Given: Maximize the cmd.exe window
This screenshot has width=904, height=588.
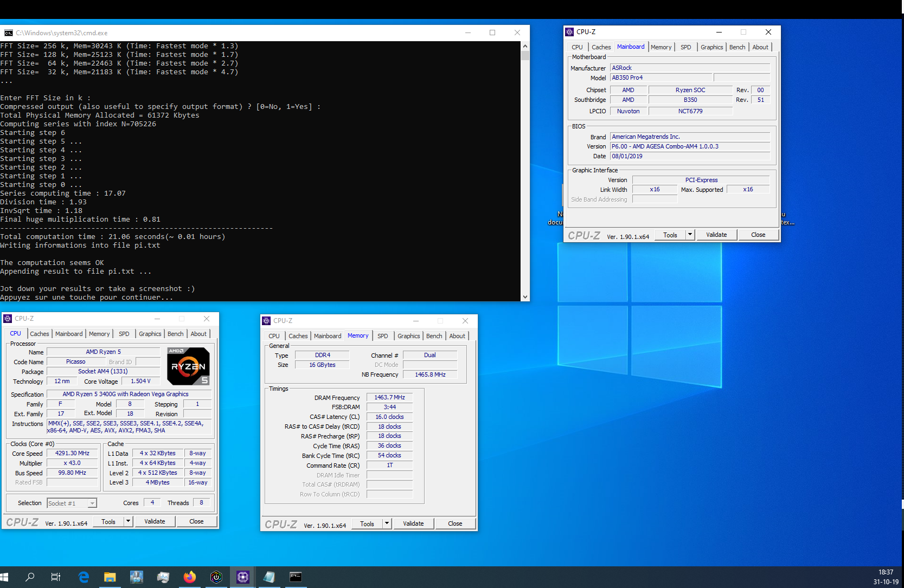Looking at the screenshot, I should [492, 33].
